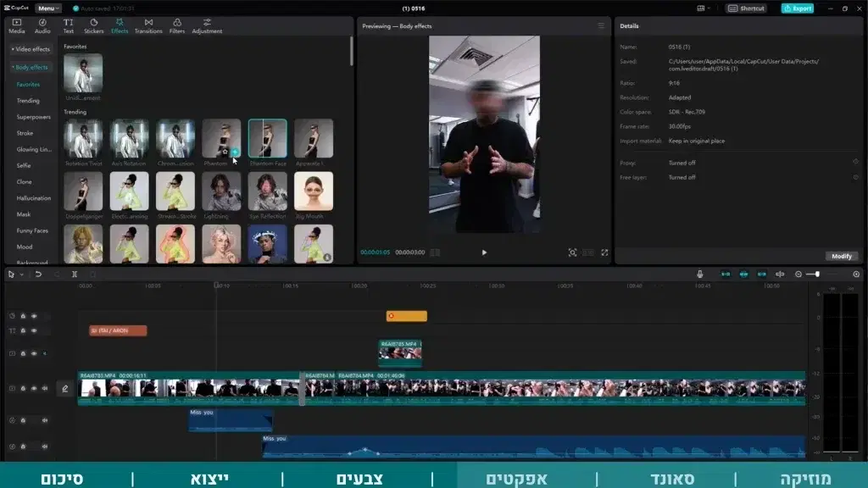Open the Menu dropdown

click(48, 8)
